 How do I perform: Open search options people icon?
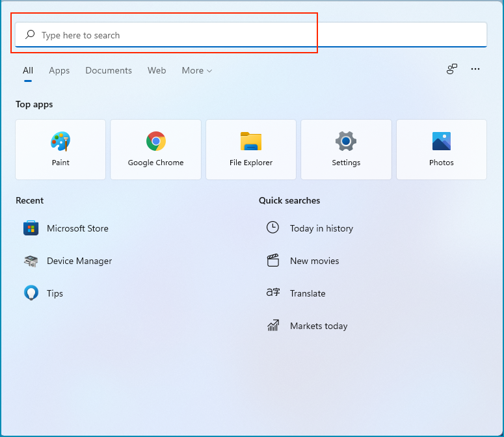[452, 69]
